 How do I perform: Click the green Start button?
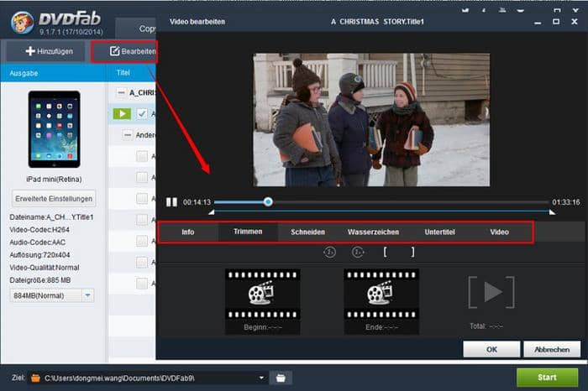pos(547,378)
